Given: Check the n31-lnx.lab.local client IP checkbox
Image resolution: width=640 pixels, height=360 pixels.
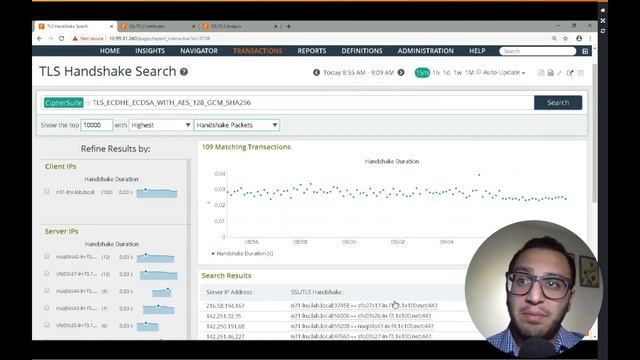Looking at the screenshot, I should click(x=47, y=191).
